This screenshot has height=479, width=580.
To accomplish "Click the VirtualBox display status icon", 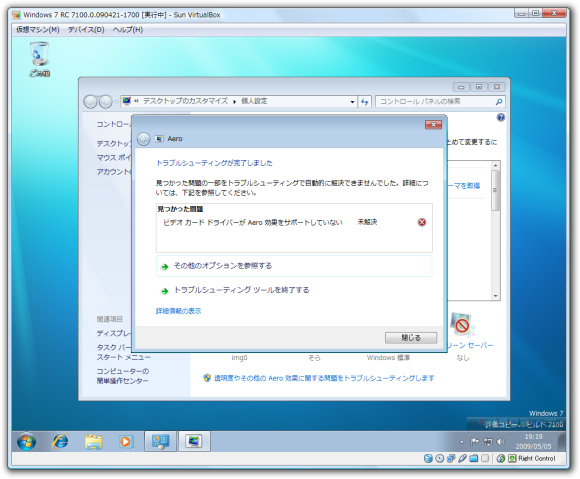I will coord(485,459).
